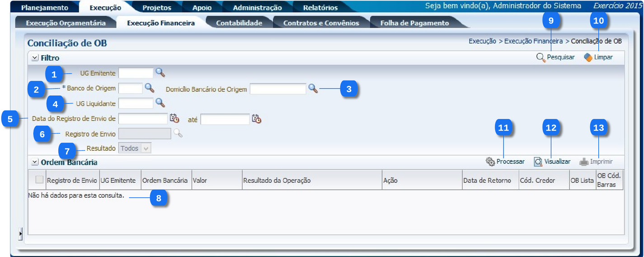Click into the UG Emitente input field

point(136,73)
